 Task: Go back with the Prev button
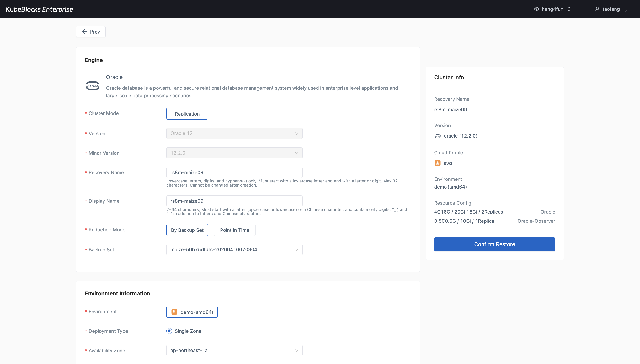click(x=91, y=32)
